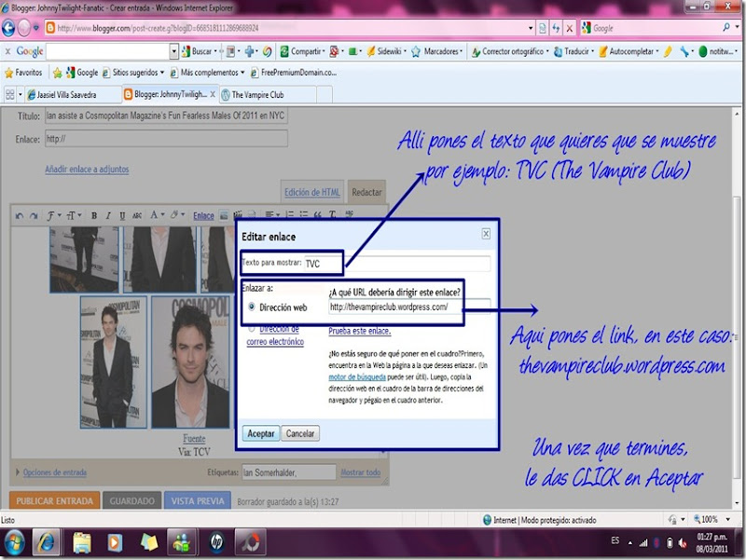Close the Editar enlace dialog with X
The height and width of the screenshot is (560, 746).
point(486,234)
